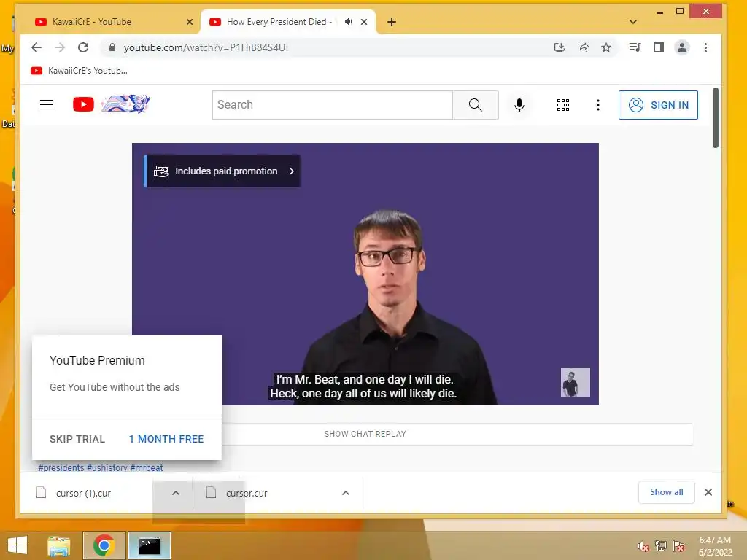This screenshot has width=747, height=560.
Task: Open the Action Center flag icon
Action: [x=678, y=546]
